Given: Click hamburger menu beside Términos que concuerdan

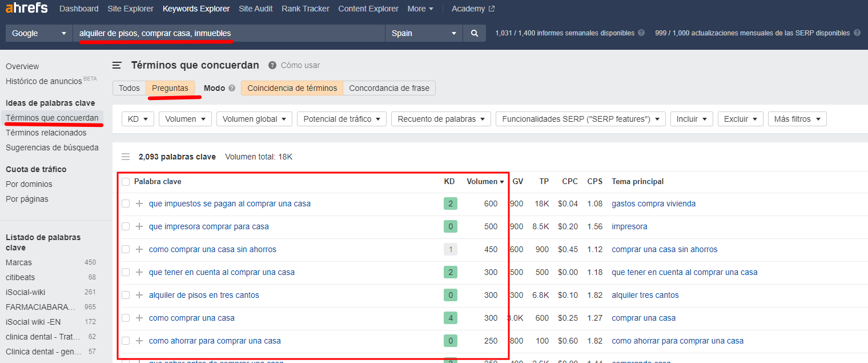Looking at the screenshot, I should click(117, 65).
